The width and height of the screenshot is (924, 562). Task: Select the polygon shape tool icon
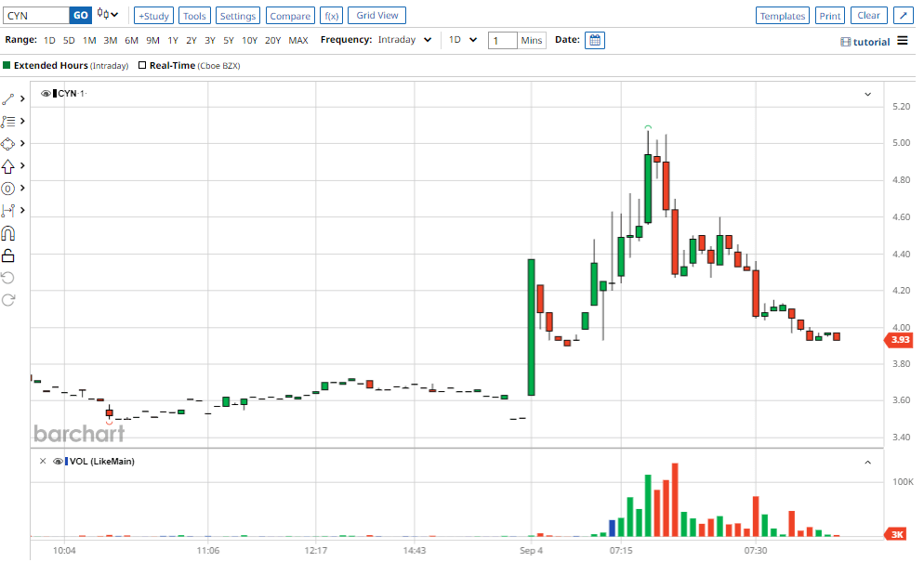(8, 144)
